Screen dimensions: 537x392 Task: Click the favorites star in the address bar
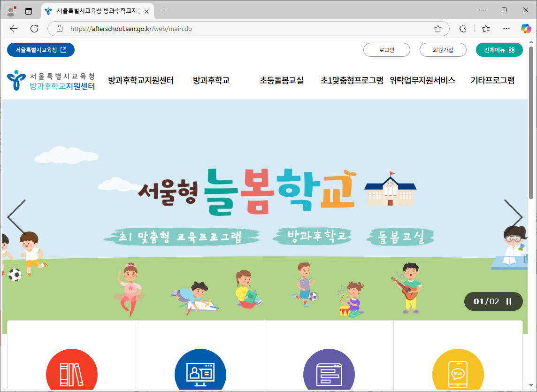tap(437, 28)
